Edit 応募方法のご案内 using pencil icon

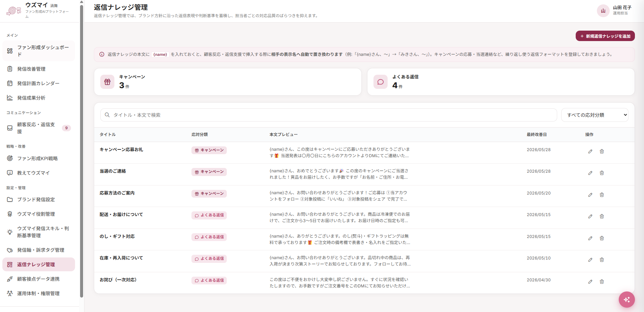coord(590,195)
